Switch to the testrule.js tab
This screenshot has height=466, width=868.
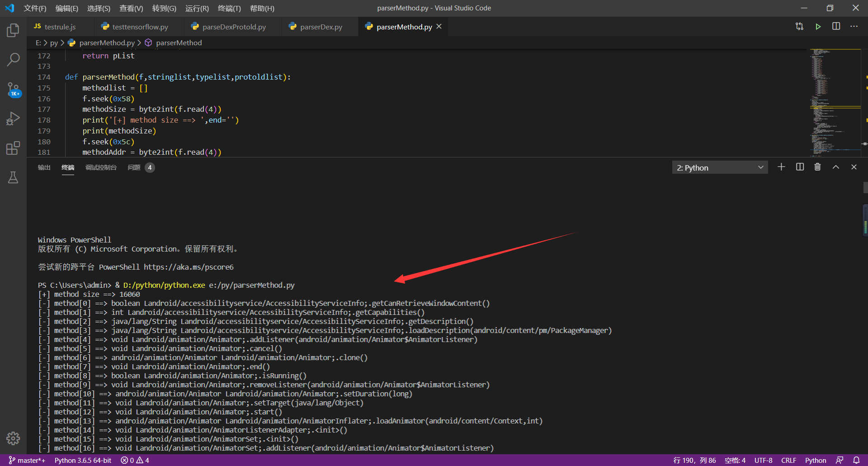[x=60, y=27]
